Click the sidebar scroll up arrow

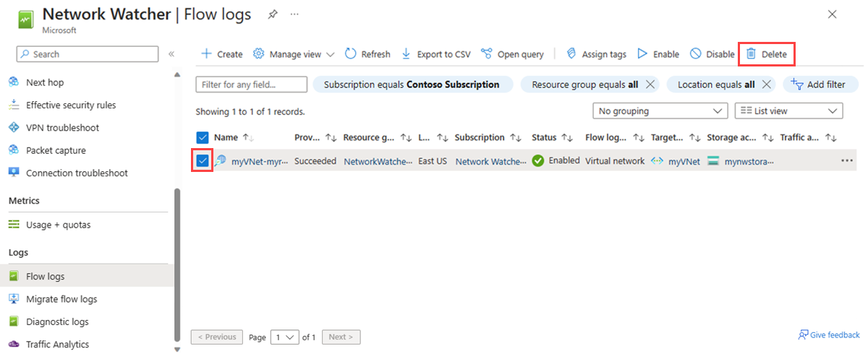click(178, 74)
